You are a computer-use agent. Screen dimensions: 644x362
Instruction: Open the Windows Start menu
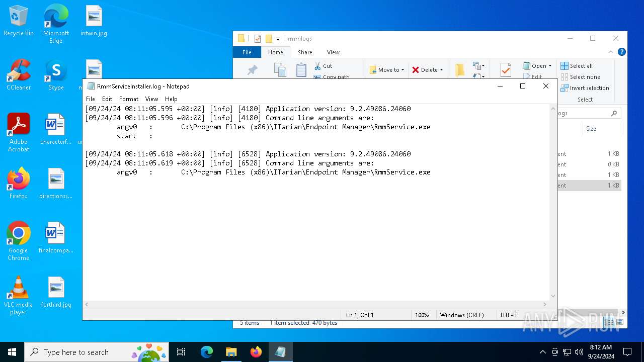12,352
